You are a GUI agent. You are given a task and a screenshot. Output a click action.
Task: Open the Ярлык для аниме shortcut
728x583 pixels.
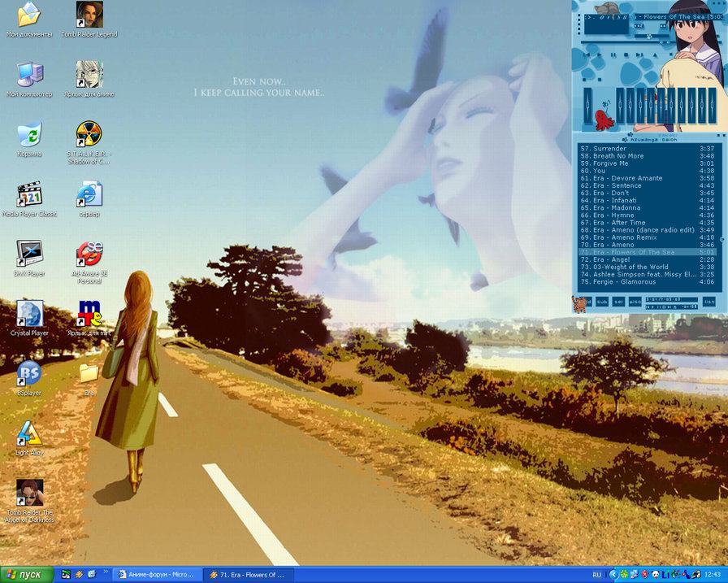point(89,80)
